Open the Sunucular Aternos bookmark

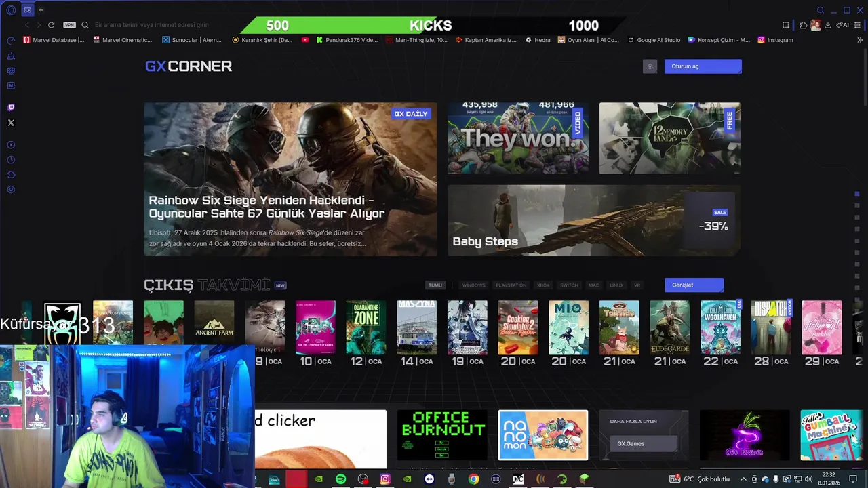coord(192,40)
